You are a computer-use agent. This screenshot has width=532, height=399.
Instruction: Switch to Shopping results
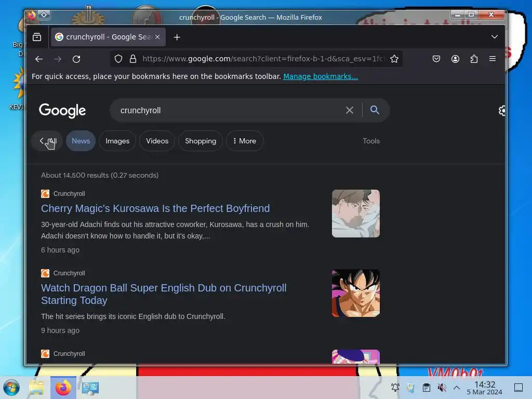point(201,141)
